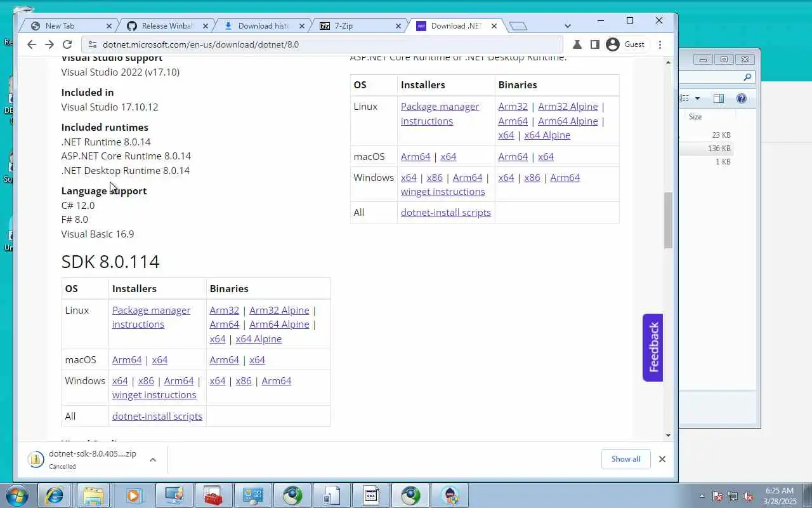Click Windows x86 installer link in SDK 8.0.114 table

(146, 380)
